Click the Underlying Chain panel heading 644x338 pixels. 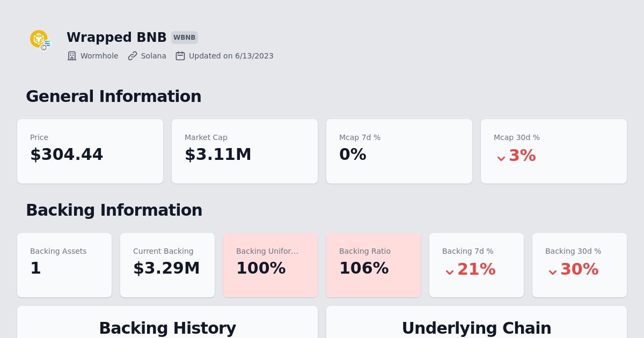pyautogui.click(x=477, y=328)
